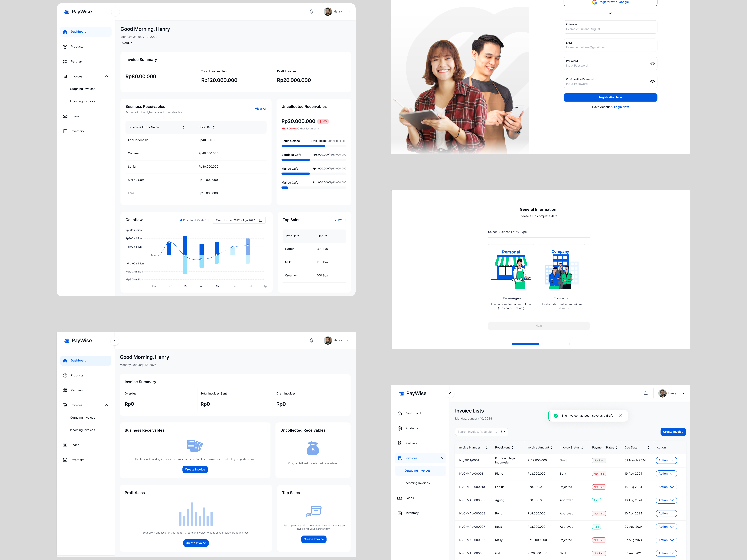
Task: Click the search magnifier icon in the invoice search field
Action: click(503, 432)
